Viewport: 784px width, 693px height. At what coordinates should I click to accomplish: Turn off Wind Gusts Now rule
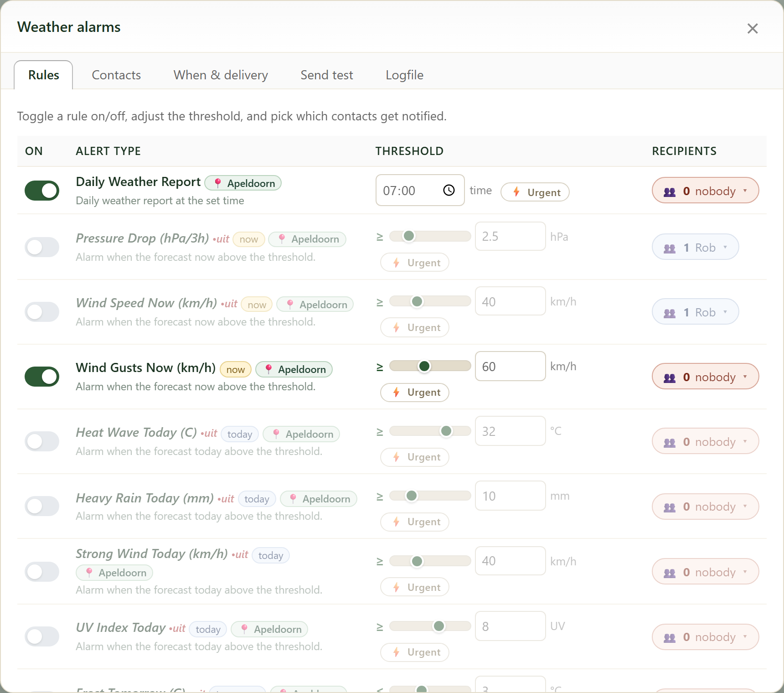42,377
